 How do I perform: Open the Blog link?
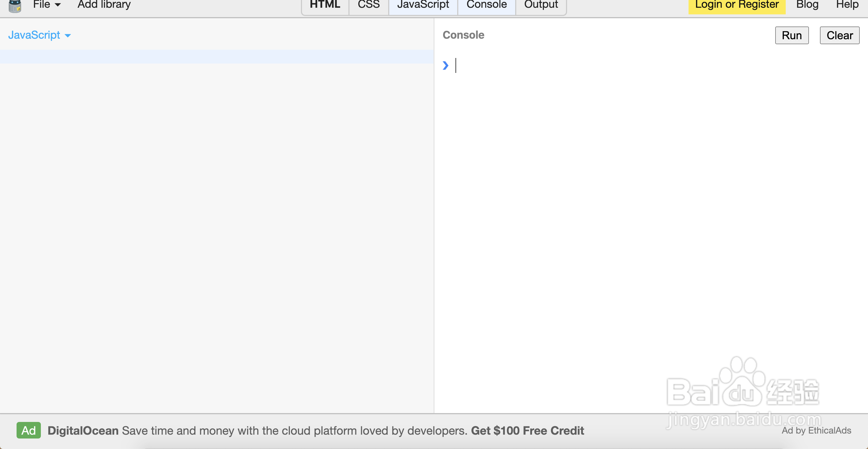pyautogui.click(x=807, y=5)
